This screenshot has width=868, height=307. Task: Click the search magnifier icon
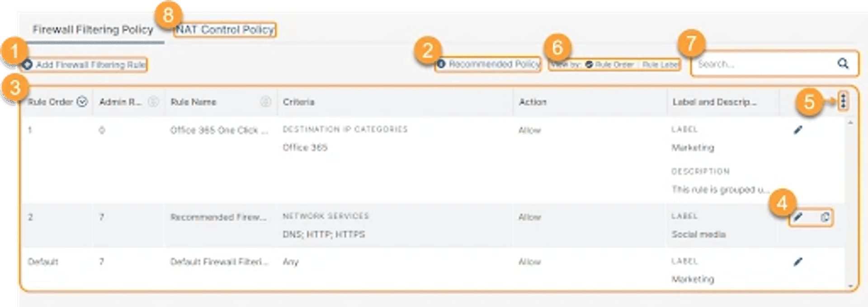843,63
